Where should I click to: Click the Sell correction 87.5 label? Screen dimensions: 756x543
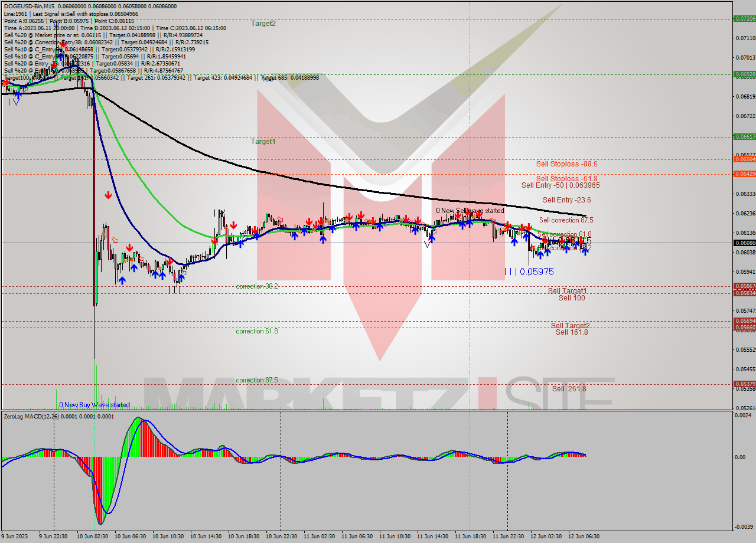[x=566, y=220]
